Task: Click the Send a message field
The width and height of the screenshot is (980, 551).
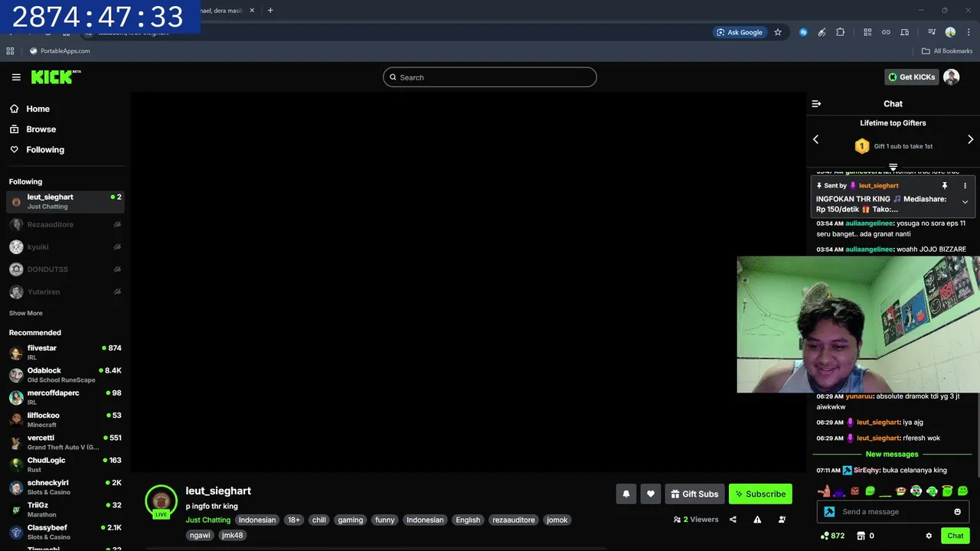Action: (893, 512)
